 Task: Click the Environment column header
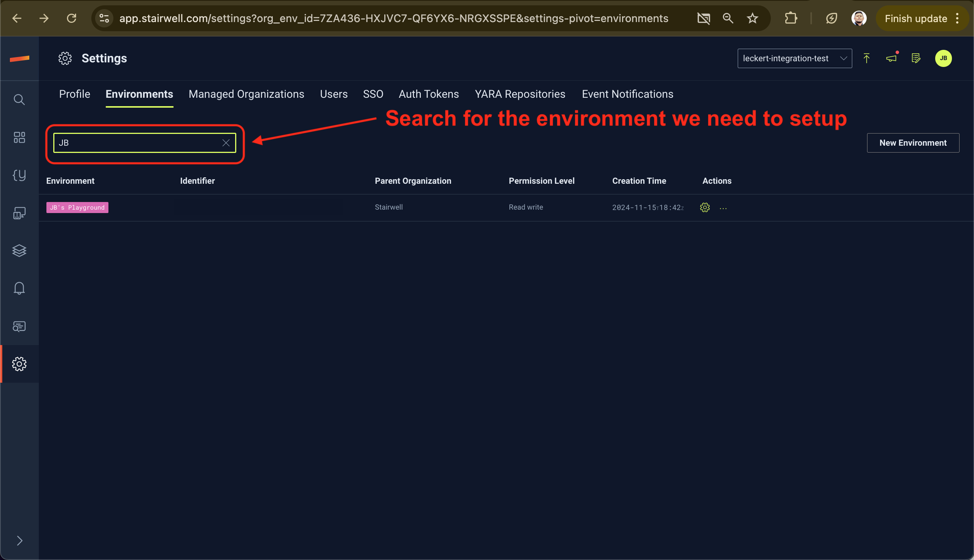70,181
